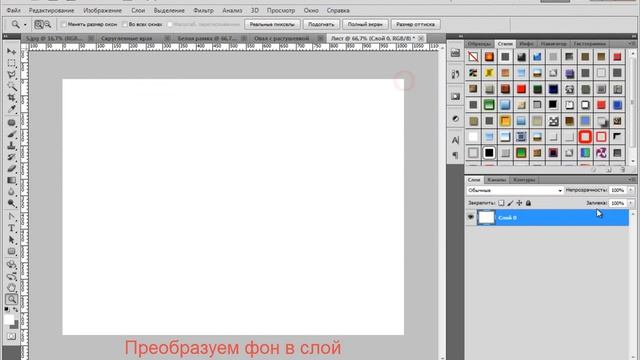
Task: Select the Pen tool
Action: point(11,217)
